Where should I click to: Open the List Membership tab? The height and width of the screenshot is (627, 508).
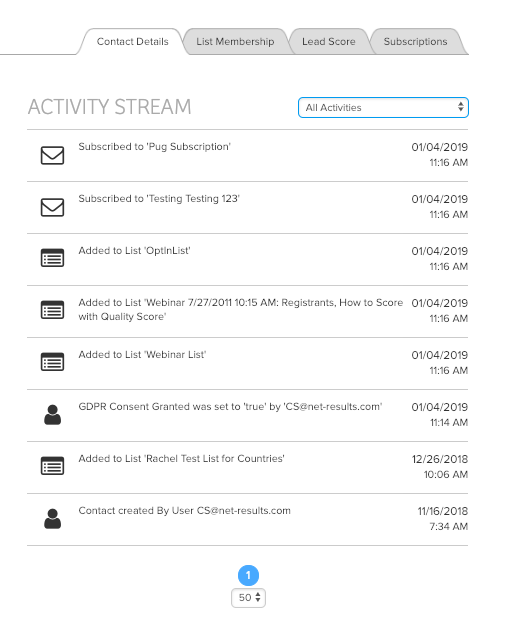pyautogui.click(x=235, y=42)
